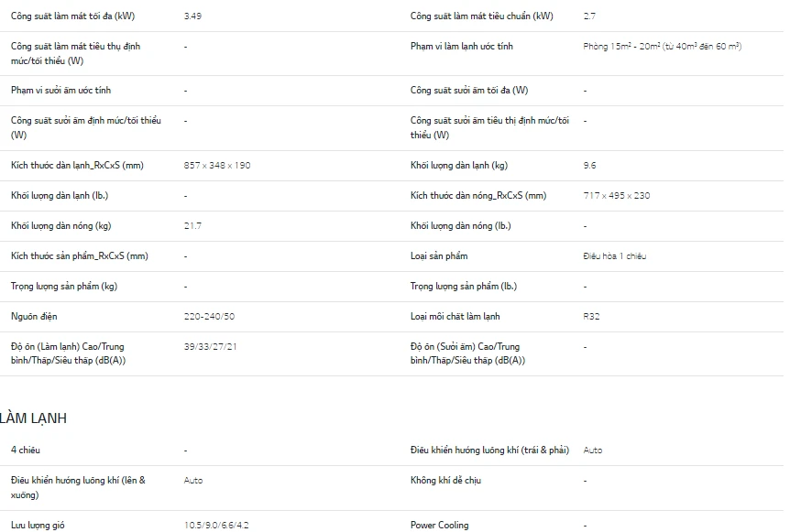The width and height of the screenshot is (790, 532).
Task: Click the LÀM LẠNH section heading
Action: coord(33,418)
